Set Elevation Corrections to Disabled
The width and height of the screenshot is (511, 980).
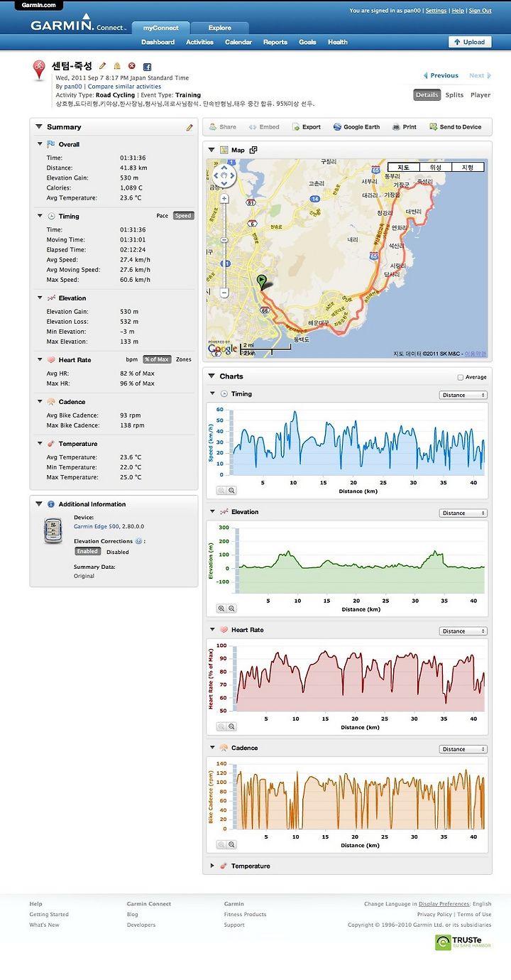pyautogui.click(x=118, y=551)
